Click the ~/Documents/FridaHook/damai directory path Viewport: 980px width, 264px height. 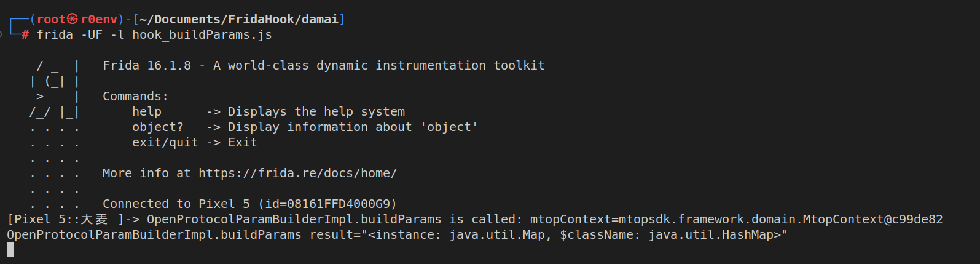coord(239,19)
